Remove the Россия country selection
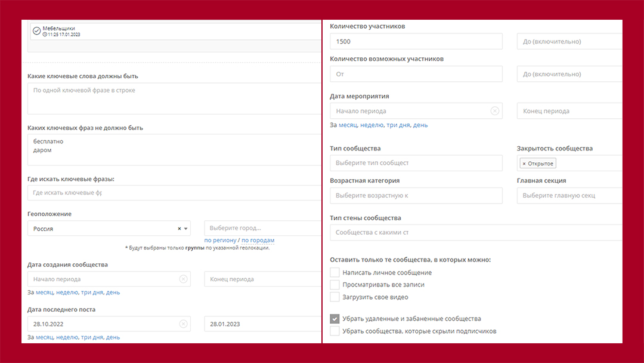 pos(179,229)
